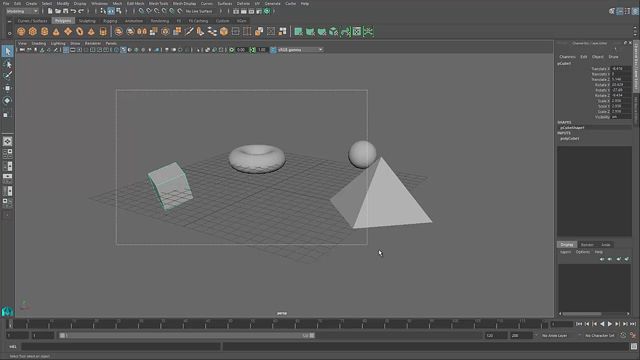The height and width of the screenshot is (360, 640).
Task: Toggle the viewport grid display button
Action: point(66,50)
